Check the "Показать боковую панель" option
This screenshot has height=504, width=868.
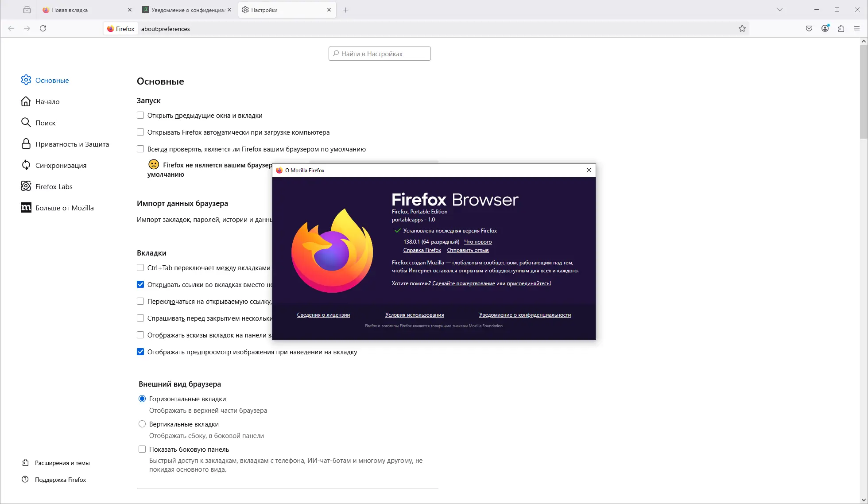click(x=142, y=449)
